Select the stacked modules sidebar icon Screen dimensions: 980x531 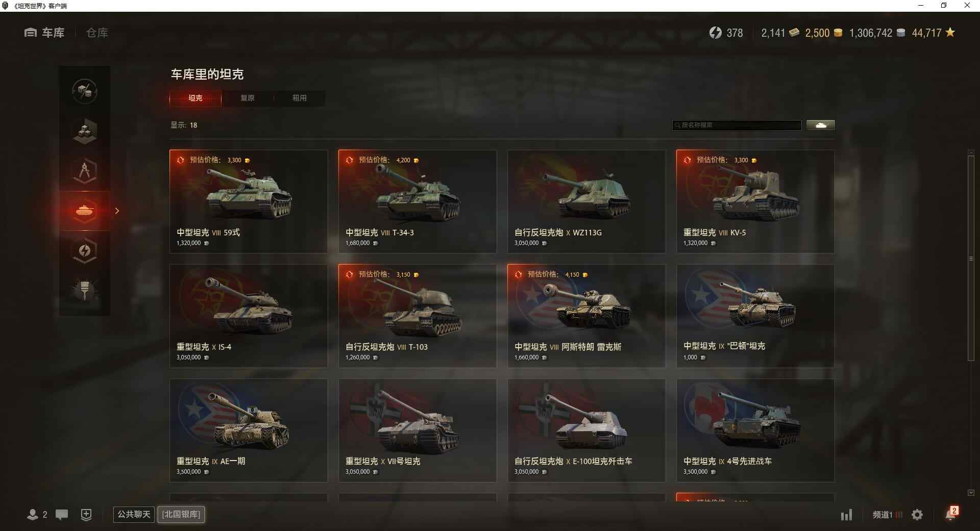(x=85, y=131)
